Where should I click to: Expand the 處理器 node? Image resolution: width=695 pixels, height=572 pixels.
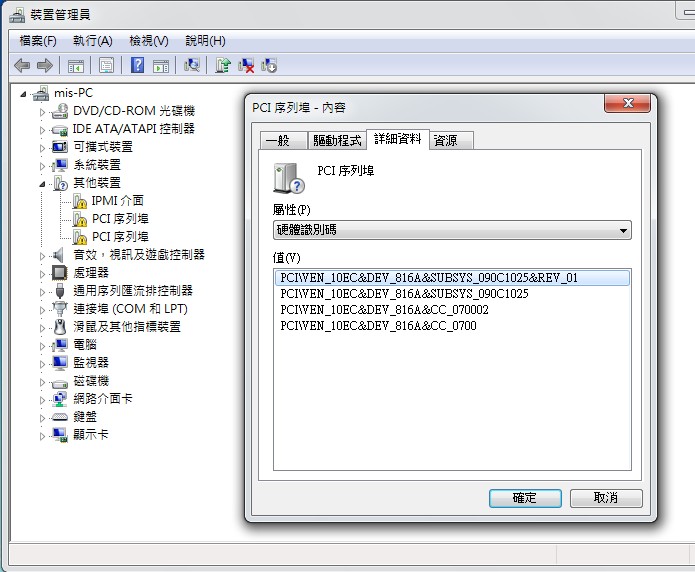point(42,274)
